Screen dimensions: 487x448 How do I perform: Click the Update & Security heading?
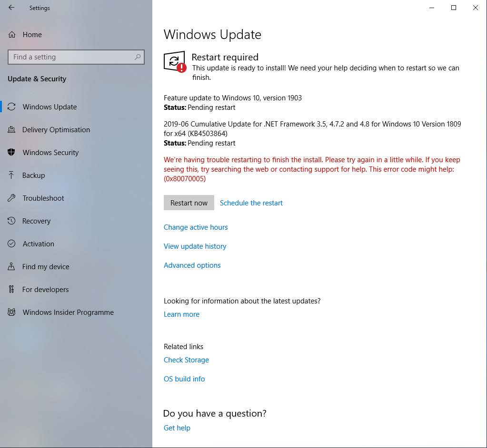(x=37, y=79)
